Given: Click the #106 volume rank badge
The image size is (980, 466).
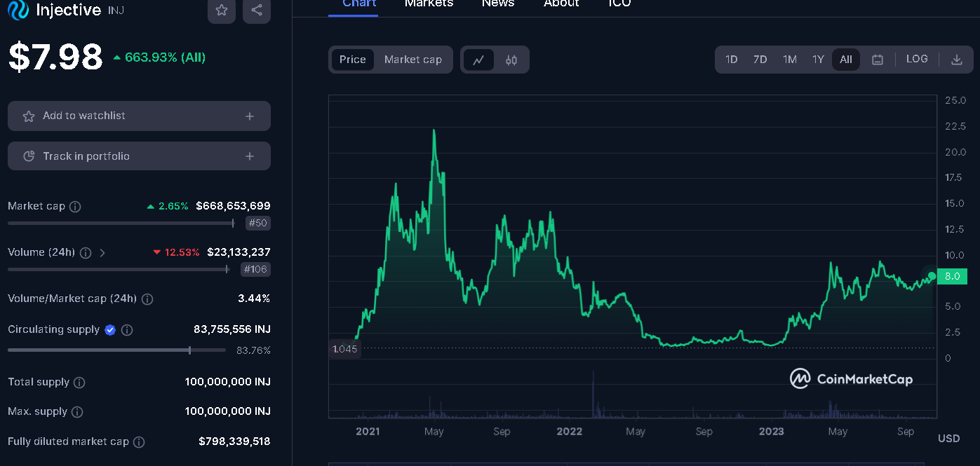Looking at the screenshot, I should [x=256, y=269].
